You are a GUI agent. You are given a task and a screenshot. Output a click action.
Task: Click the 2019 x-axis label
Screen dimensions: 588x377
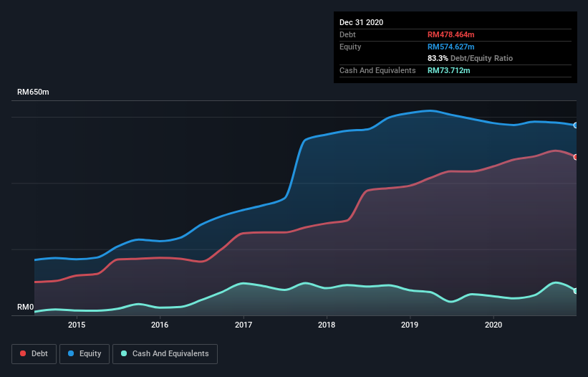(410, 325)
